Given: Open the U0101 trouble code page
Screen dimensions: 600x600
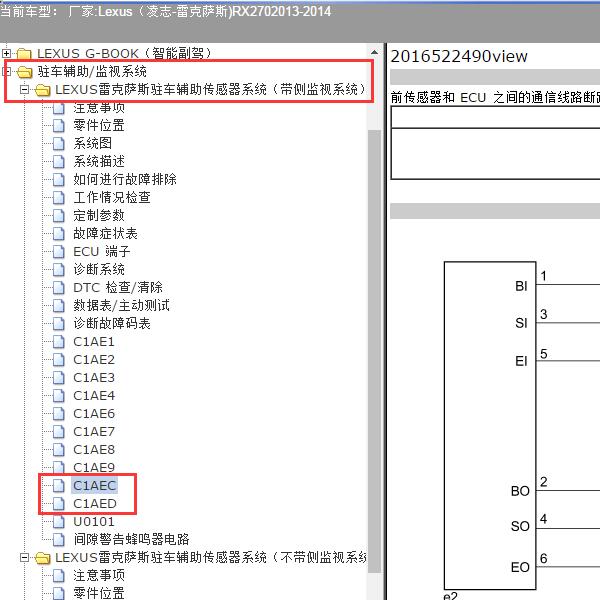Looking at the screenshot, I should [x=94, y=522].
